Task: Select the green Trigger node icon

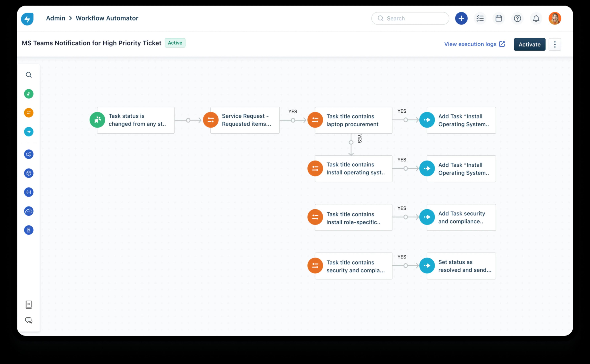Action: click(x=29, y=94)
